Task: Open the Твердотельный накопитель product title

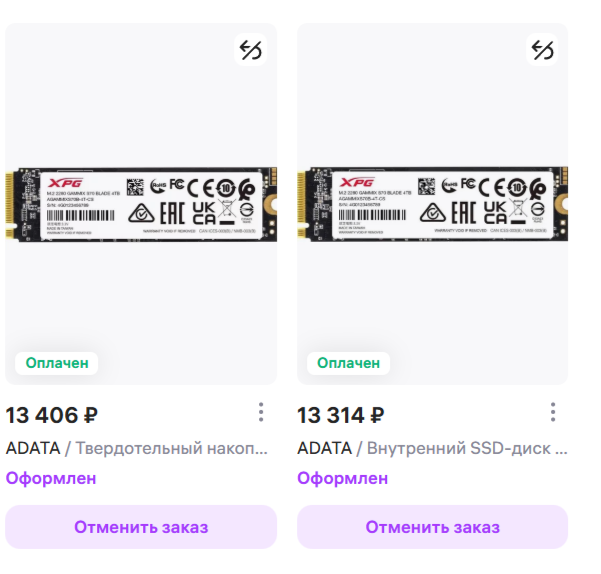Action: coord(173,448)
